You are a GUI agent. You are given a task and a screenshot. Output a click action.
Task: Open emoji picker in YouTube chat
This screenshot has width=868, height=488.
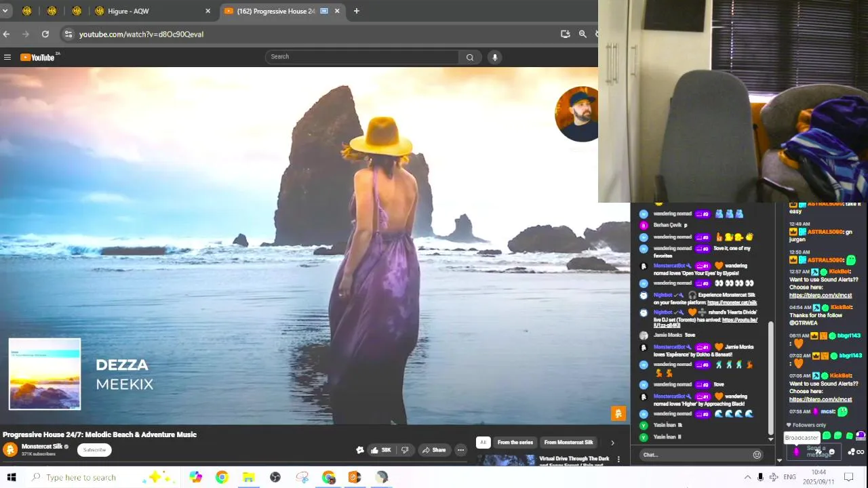pyautogui.click(x=757, y=455)
